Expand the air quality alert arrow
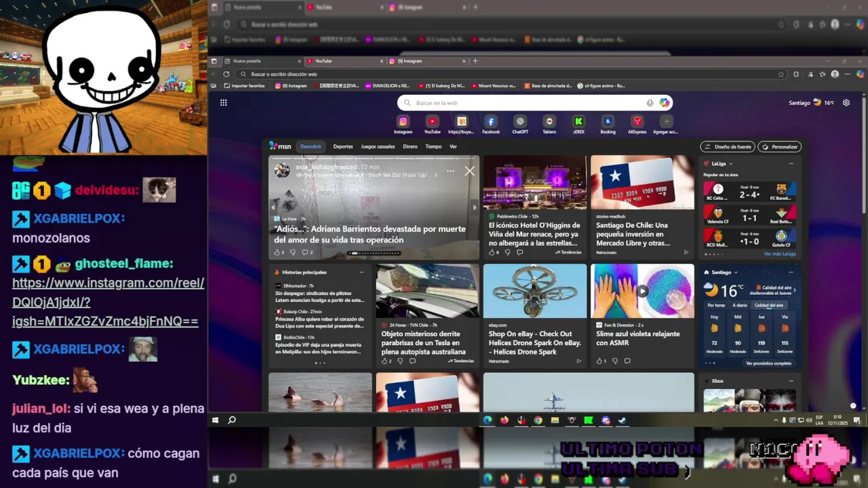The height and width of the screenshot is (488, 868). tap(794, 290)
